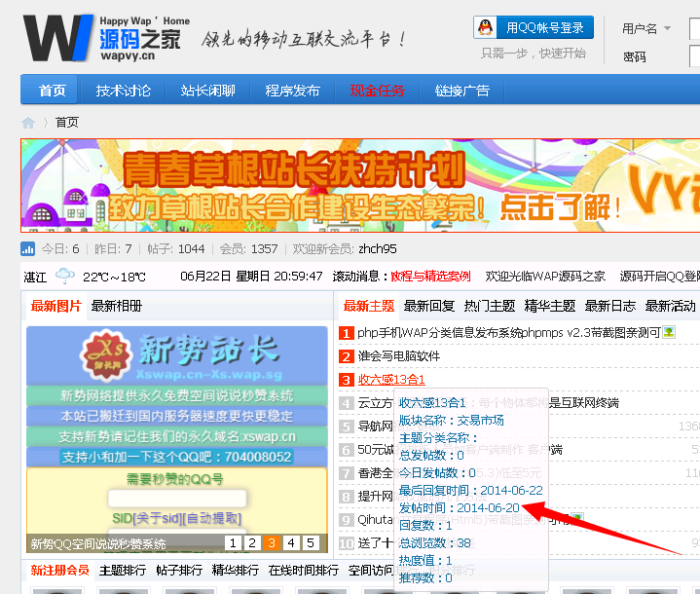Viewport: 700px width, 594px height.
Task: Click the weather cloud icon
Action: (x=64, y=276)
